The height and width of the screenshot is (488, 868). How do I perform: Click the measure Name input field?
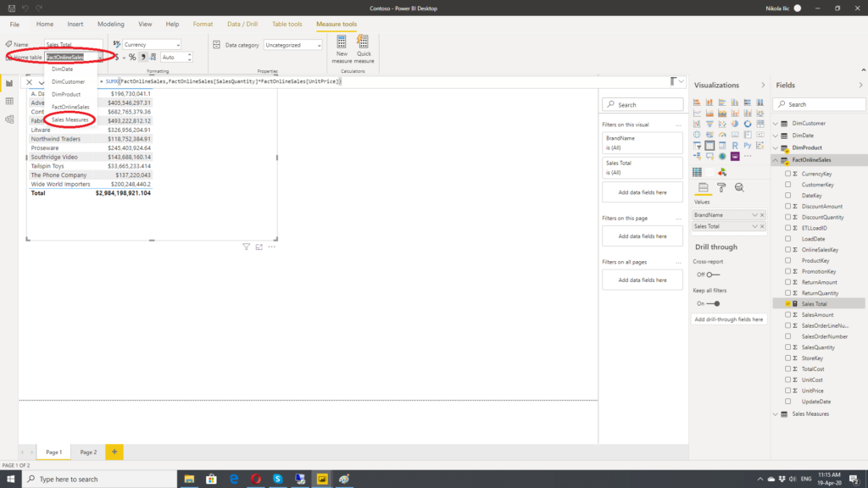coord(73,44)
